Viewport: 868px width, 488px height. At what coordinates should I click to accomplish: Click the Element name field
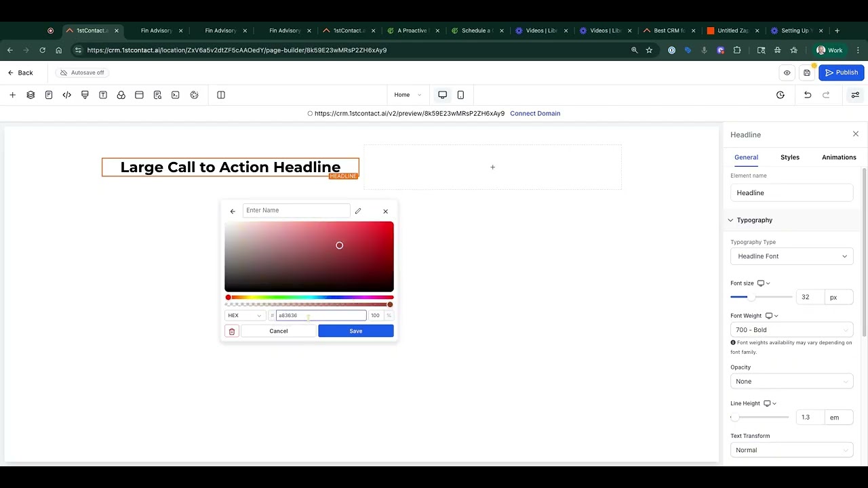click(791, 192)
